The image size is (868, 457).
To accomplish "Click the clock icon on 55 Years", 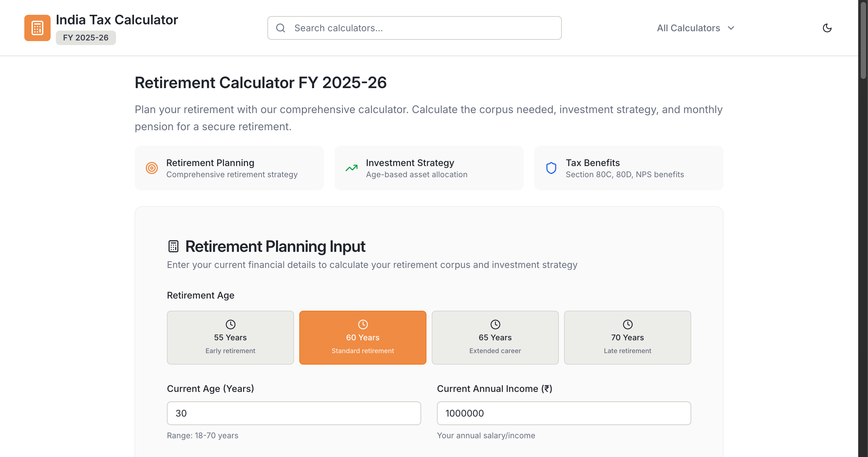I will click(x=231, y=325).
